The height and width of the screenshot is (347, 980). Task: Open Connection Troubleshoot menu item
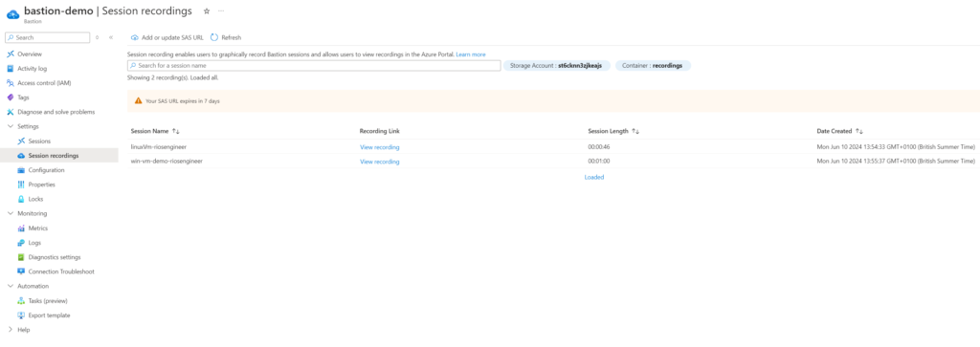[x=61, y=272]
